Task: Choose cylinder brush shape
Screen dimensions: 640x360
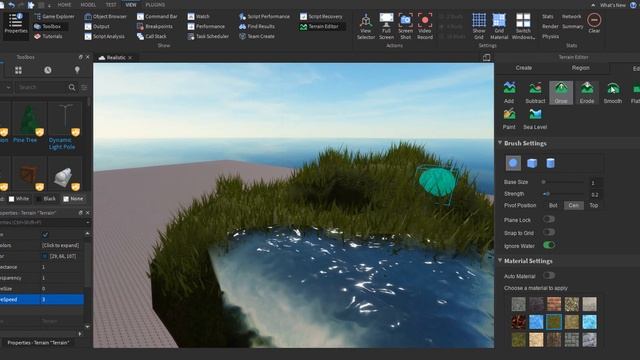Action: pos(550,163)
